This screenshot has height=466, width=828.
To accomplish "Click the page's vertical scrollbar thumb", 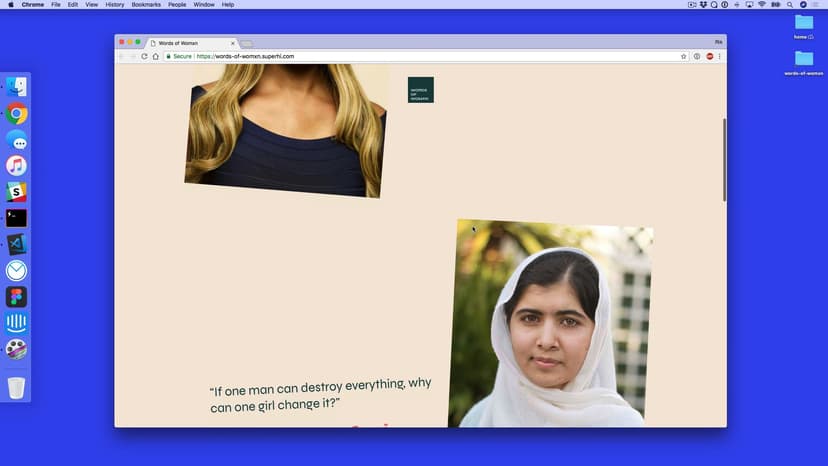I will coord(724,160).
